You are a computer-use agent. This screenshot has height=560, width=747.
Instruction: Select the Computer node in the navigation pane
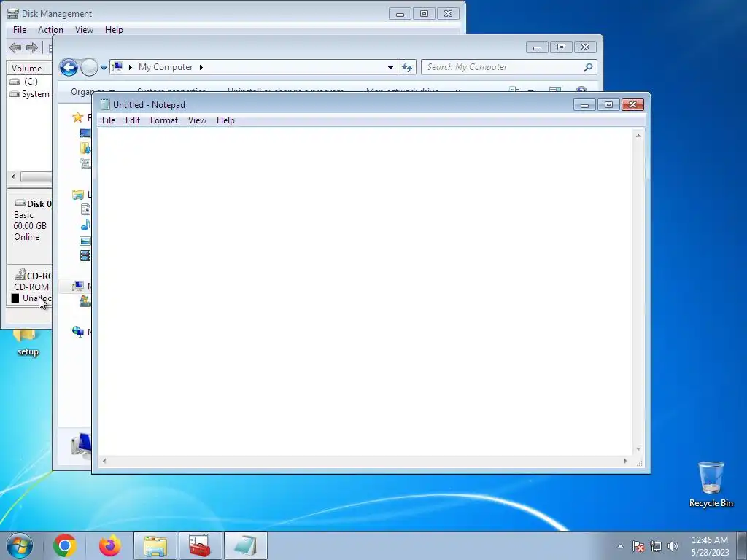[77, 286]
